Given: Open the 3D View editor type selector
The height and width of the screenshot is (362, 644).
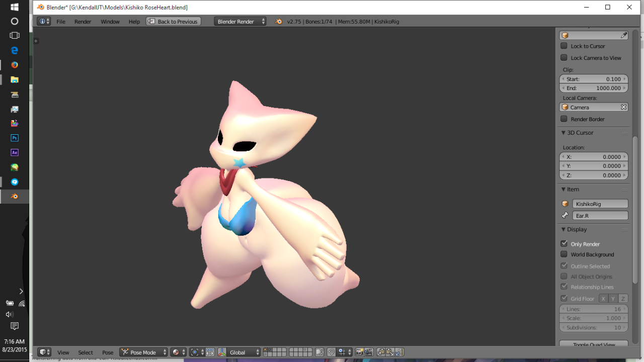Looking at the screenshot, I should 44,352.
